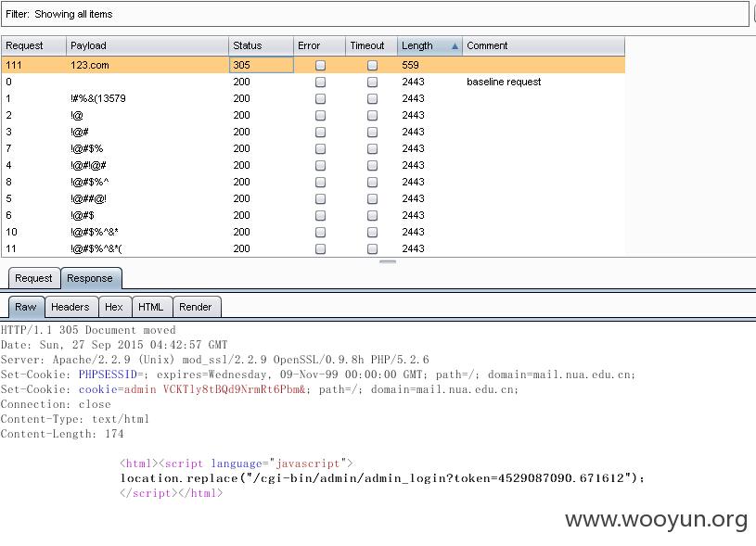
Task: Click request number 111 cell
Action: [33, 65]
